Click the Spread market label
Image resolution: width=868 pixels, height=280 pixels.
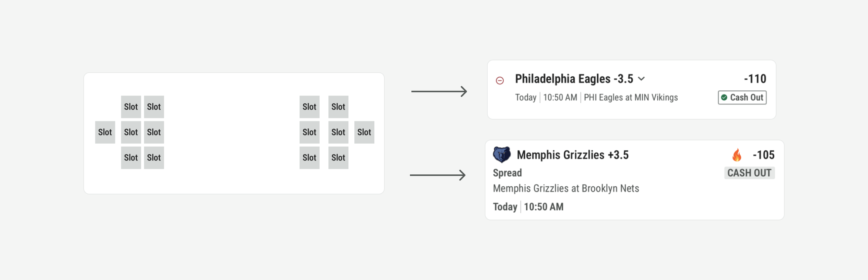coord(507,173)
